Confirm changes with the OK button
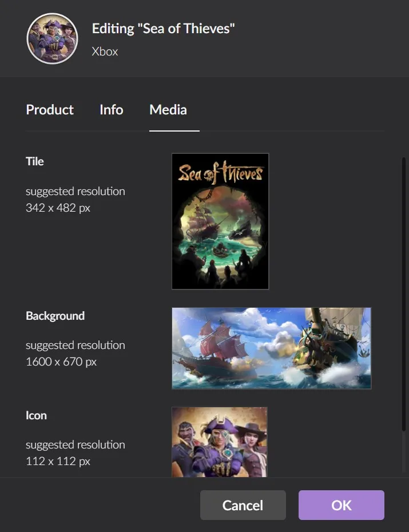The image size is (409, 532). pyautogui.click(x=341, y=505)
